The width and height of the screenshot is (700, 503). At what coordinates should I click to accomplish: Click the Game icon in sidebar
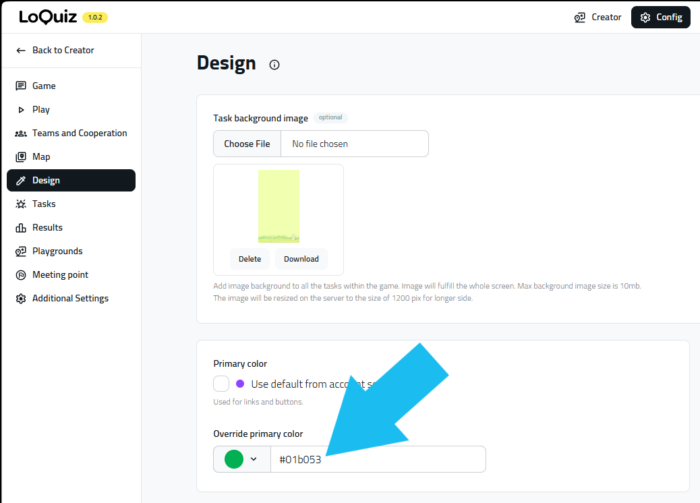tap(21, 86)
